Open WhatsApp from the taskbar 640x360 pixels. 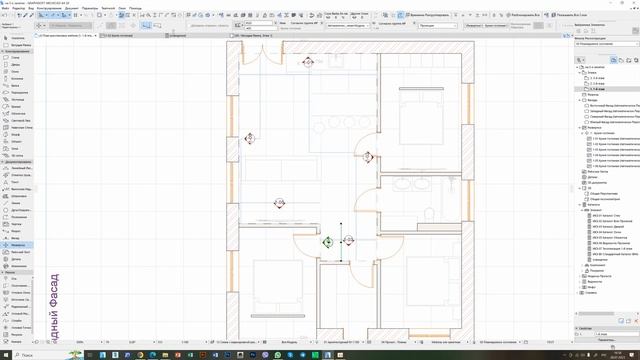click(x=278, y=355)
